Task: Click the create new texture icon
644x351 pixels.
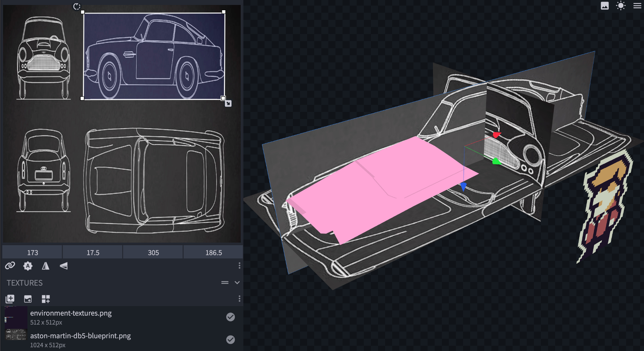Action: [x=28, y=299]
